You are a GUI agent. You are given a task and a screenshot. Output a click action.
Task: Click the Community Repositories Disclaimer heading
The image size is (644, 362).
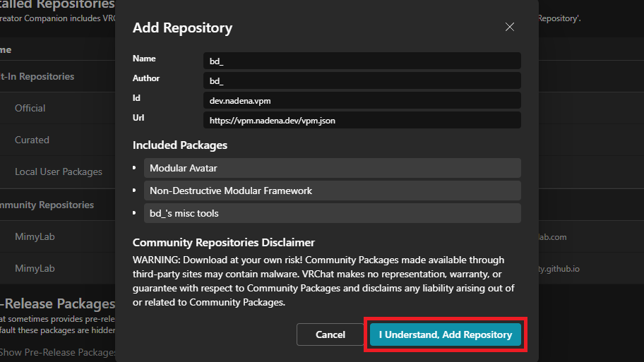pyautogui.click(x=224, y=243)
